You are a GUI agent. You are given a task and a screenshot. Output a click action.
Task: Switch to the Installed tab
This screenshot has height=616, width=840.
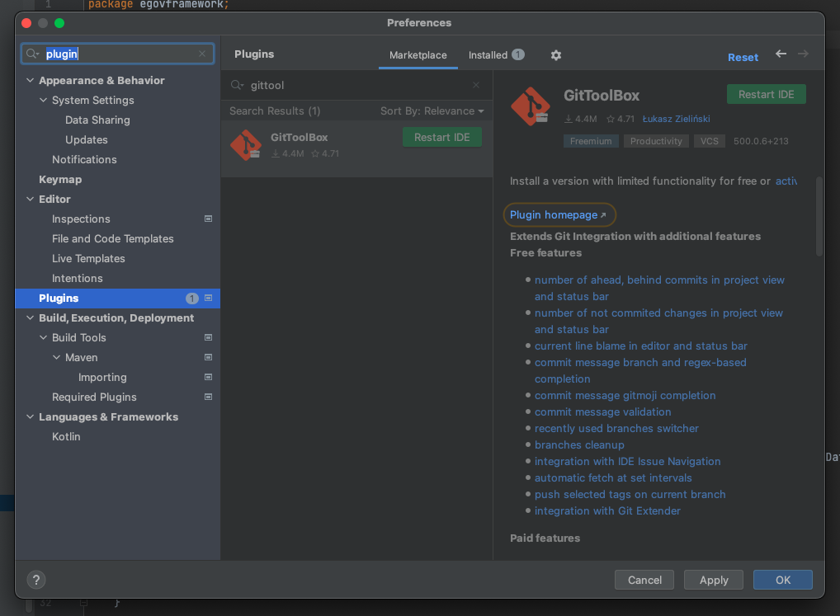tap(496, 55)
